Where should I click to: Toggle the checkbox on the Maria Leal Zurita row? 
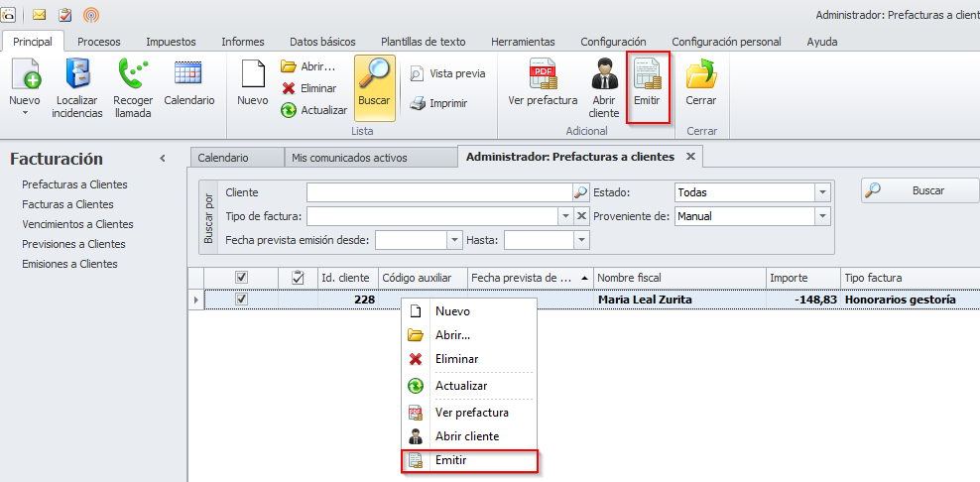(x=241, y=300)
